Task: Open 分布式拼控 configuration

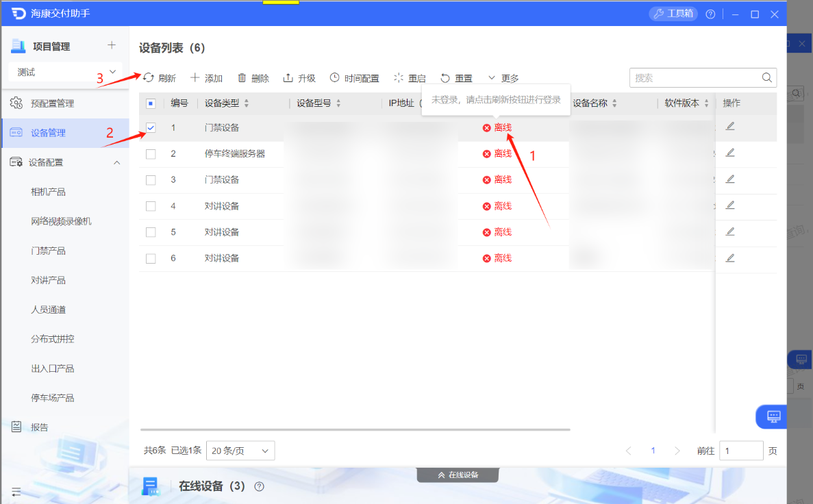Action: point(52,339)
